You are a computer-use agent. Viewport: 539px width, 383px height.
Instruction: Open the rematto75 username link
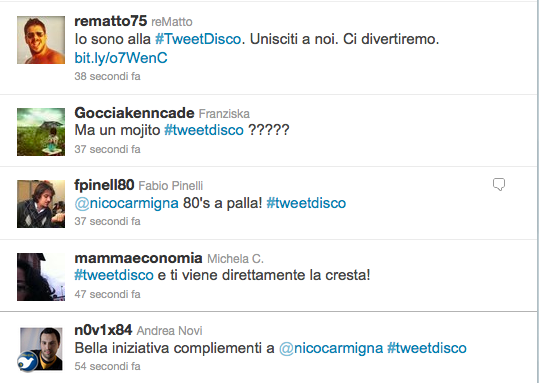click(x=111, y=21)
